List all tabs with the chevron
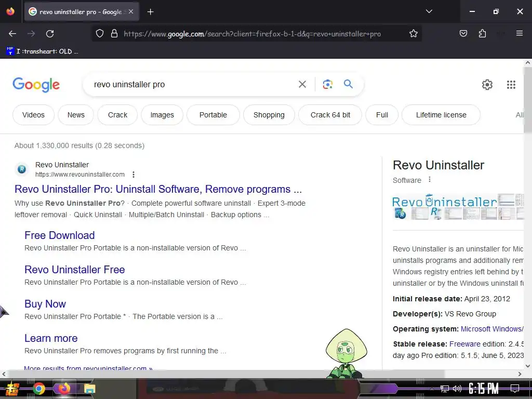This screenshot has width=532, height=399. (x=429, y=11)
